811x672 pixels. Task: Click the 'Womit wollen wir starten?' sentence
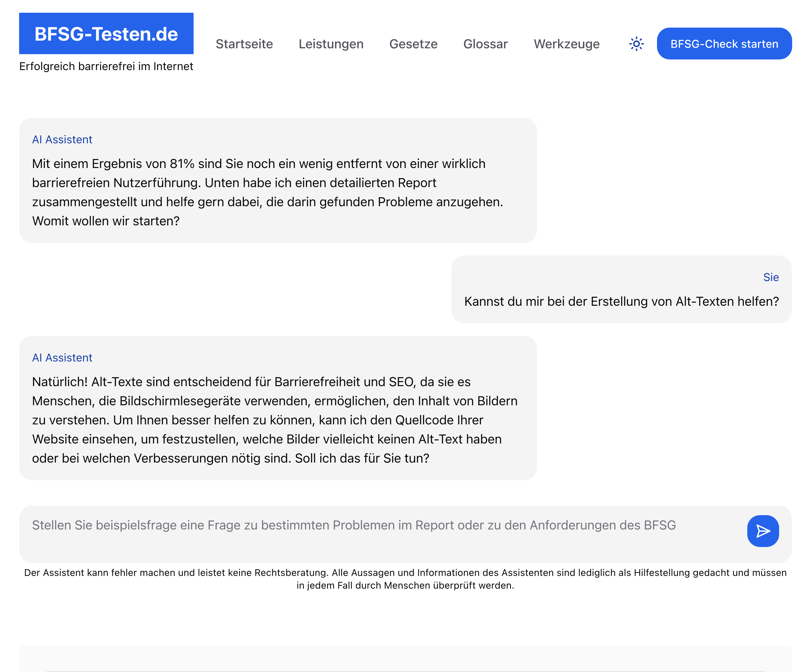click(x=106, y=221)
